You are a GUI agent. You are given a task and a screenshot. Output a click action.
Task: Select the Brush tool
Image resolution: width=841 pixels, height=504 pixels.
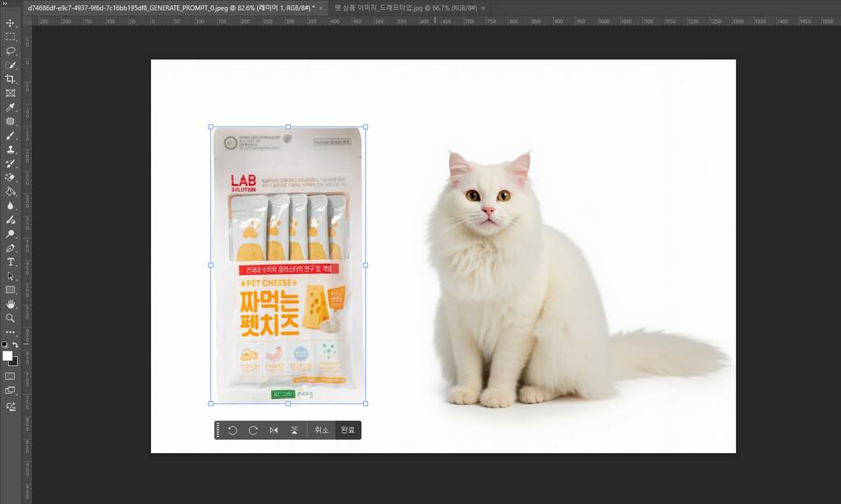pos(10,135)
